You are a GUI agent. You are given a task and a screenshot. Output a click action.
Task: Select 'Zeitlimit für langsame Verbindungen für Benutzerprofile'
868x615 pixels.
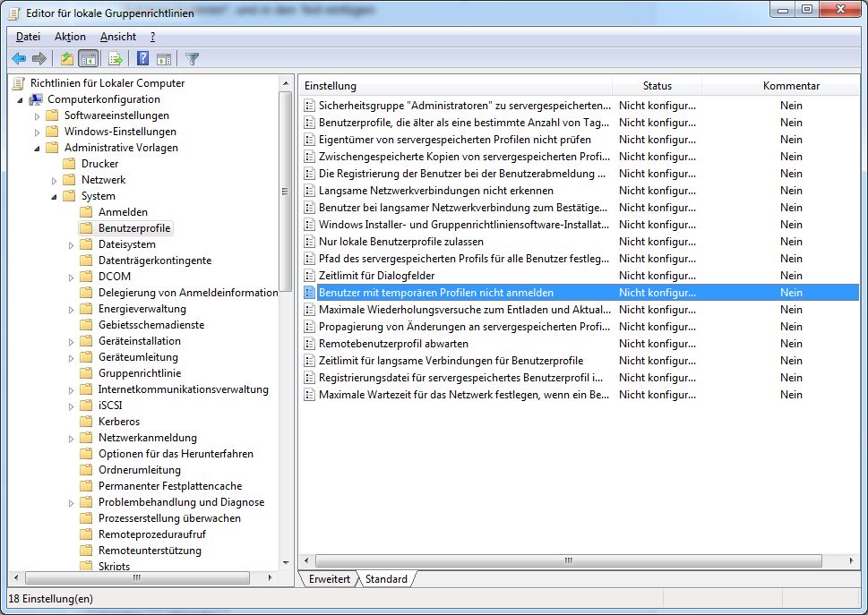click(580, 361)
